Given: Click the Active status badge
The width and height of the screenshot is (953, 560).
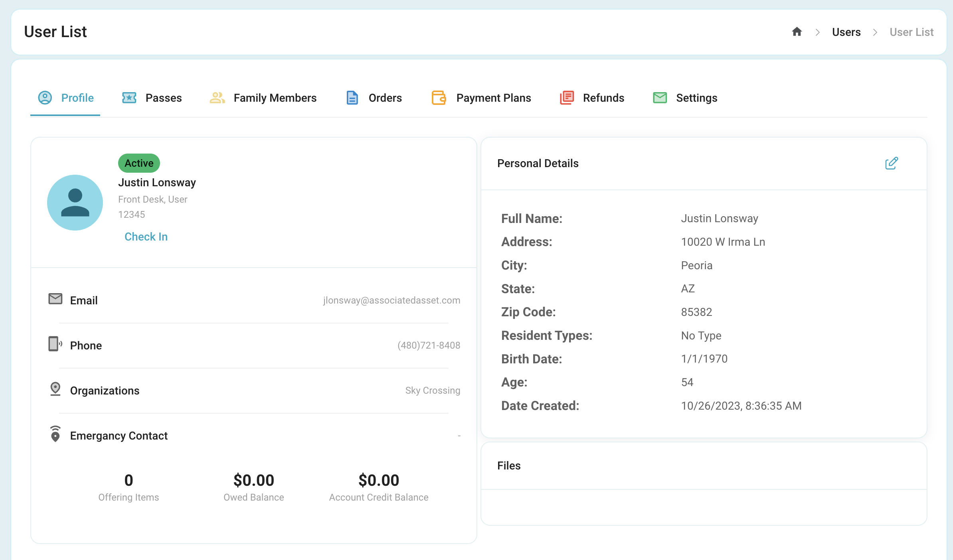Looking at the screenshot, I should (x=139, y=163).
